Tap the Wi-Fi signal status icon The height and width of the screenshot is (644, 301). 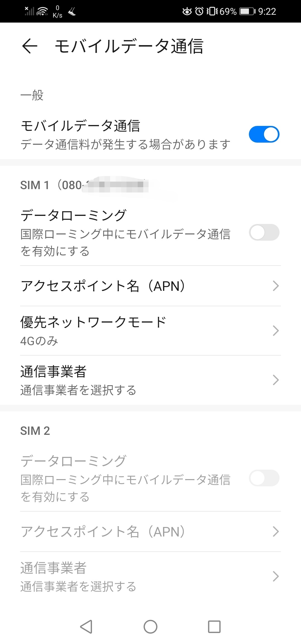point(42,11)
